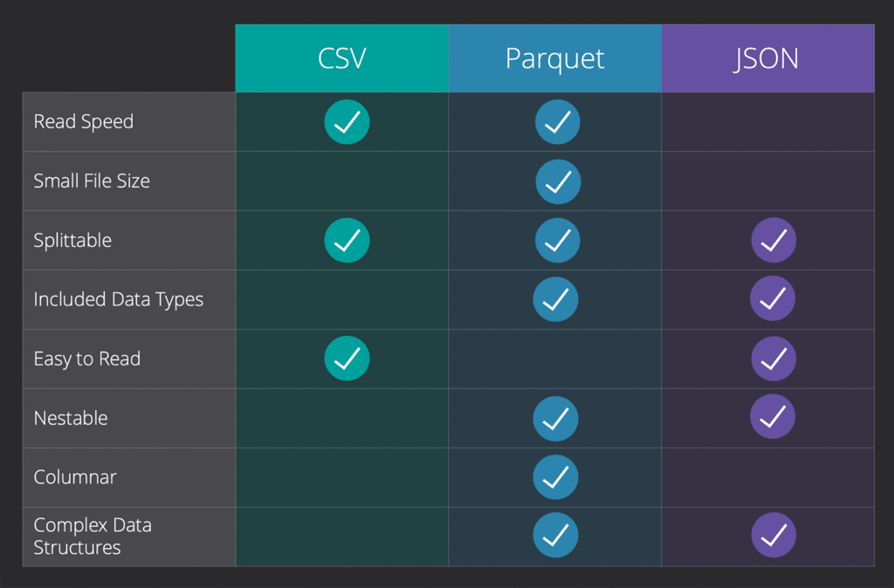This screenshot has width=894, height=588.
Task: Click the Parquet Small File Size checkmark
Action: point(558,181)
